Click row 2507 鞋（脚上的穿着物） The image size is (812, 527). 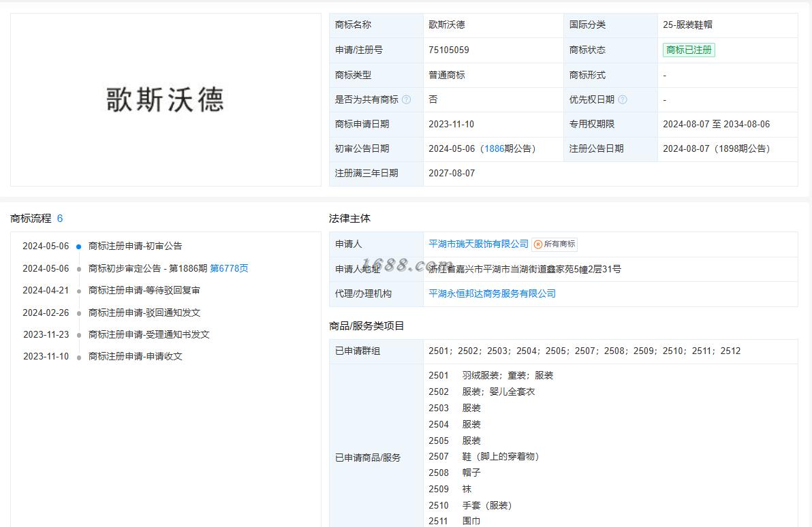tap(486, 457)
